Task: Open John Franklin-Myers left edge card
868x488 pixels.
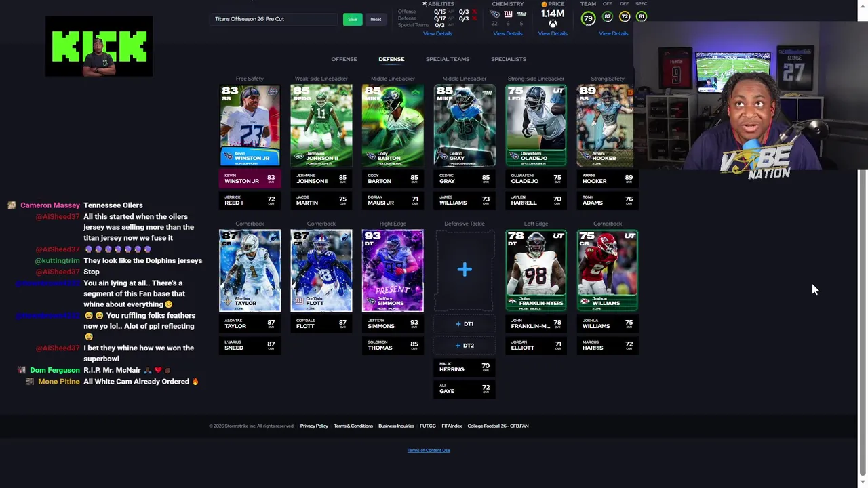Action: [536, 271]
